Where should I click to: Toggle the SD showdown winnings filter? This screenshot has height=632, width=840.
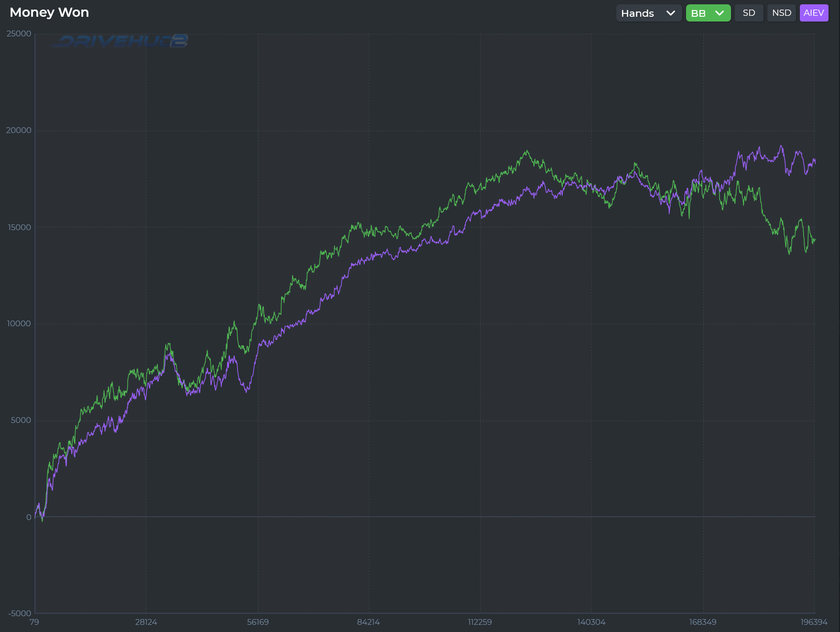click(x=749, y=13)
